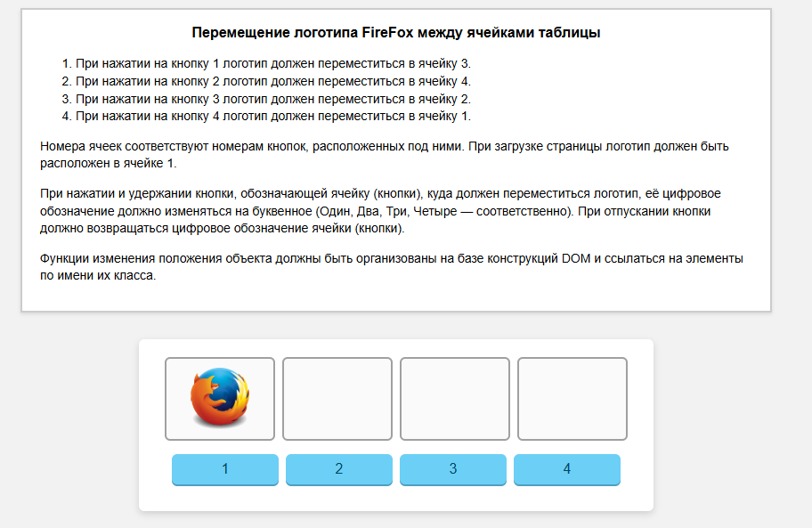Click the heading 'Перемещение логотипа FireFox между ячейками таблицы'
The width and height of the screenshot is (812, 528).
tap(396, 34)
